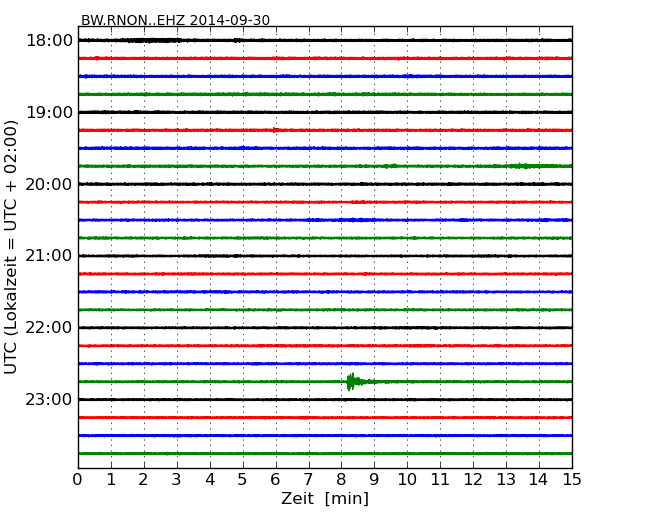The image size is (650, 520).
Task: Click the x-axis tick label 12
Action: click(473, 480)
